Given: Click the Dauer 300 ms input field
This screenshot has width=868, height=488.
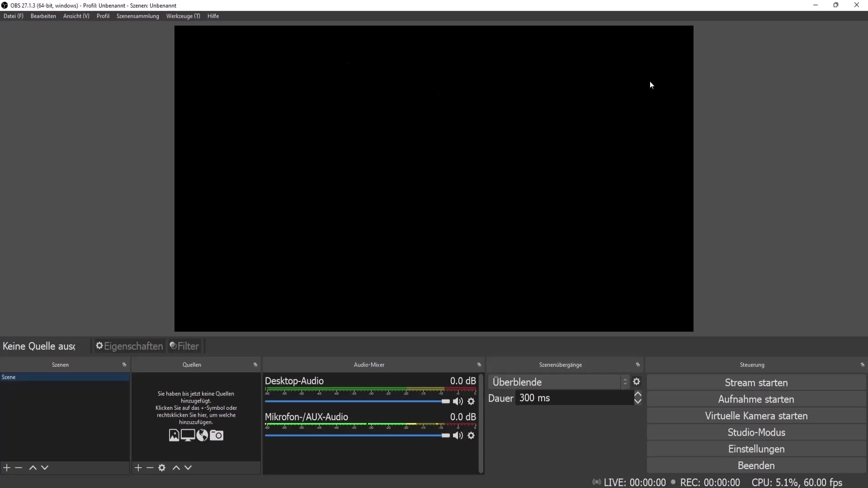Looking at the screenshot, I should coord(574,398).
